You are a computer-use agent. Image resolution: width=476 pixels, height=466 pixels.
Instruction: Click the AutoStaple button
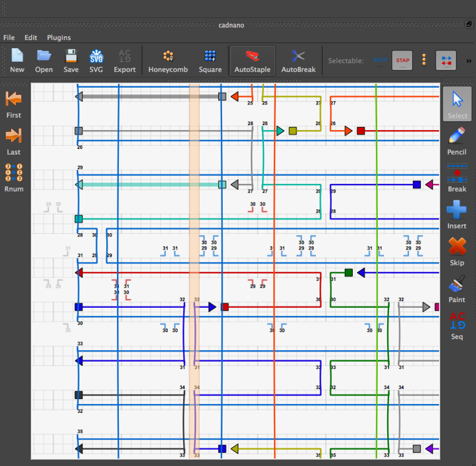pyautogui.click(x=252, y=61)
